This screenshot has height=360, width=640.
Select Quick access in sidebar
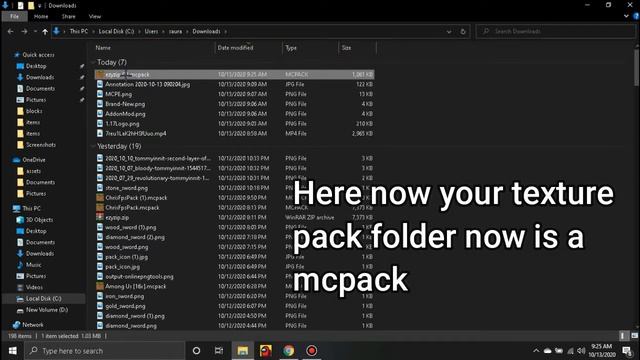(x=38, y=55)
